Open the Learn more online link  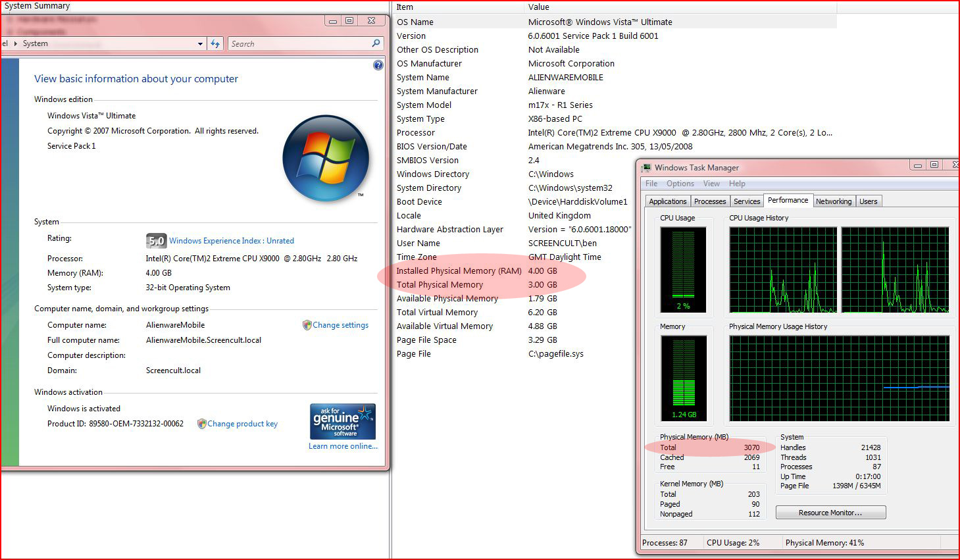[x=343, y=446]
